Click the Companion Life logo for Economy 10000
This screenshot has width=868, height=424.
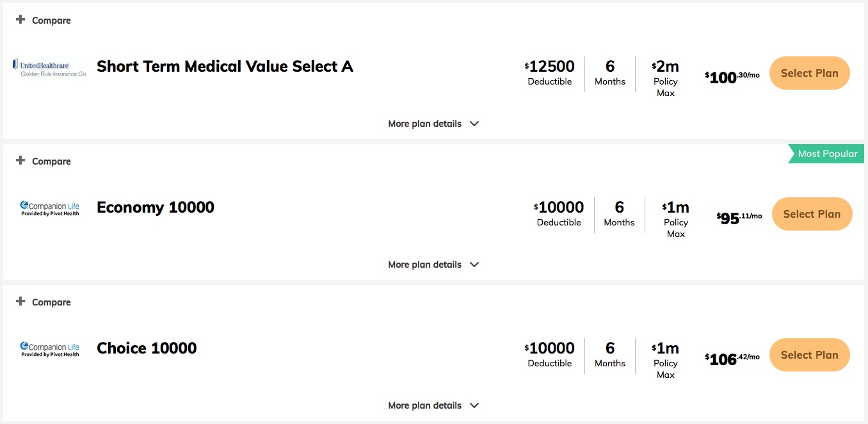tap(50, 208)
